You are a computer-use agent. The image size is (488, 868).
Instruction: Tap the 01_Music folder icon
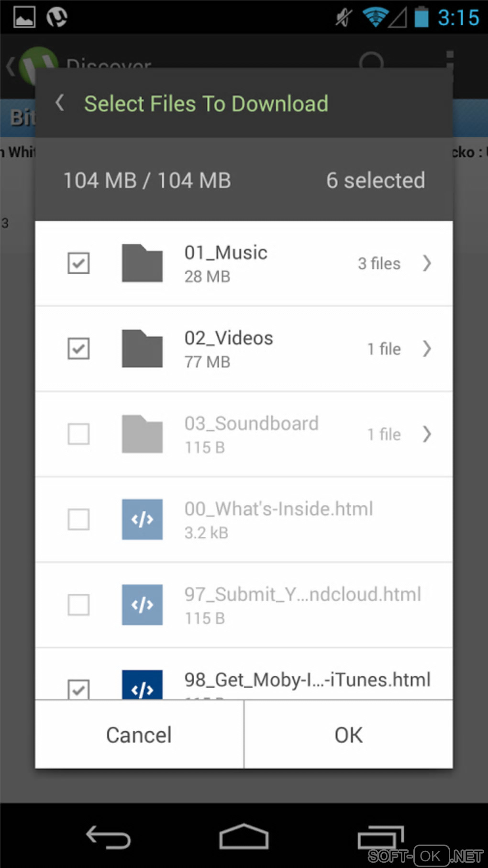[142, 263]
